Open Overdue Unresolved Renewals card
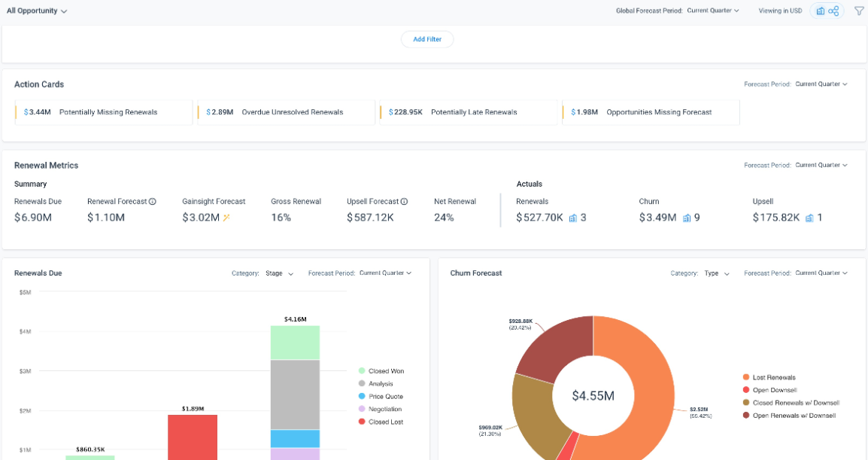This screenshot has height=460, width=868. [x=286, y=112]
